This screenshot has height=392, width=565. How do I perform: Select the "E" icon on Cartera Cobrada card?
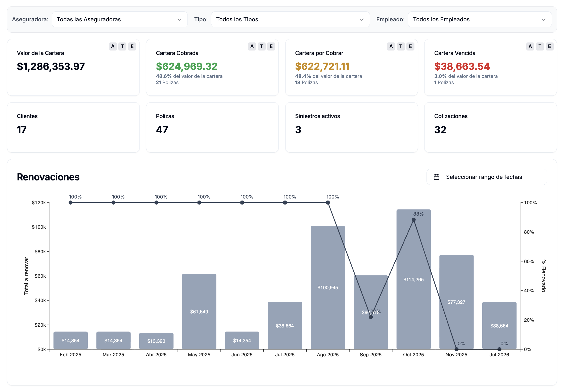click(271, 46)
